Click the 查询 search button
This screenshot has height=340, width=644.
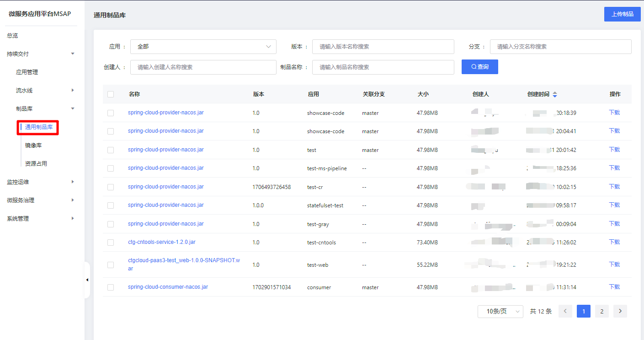pyautogui.click(x=480, y=67)
